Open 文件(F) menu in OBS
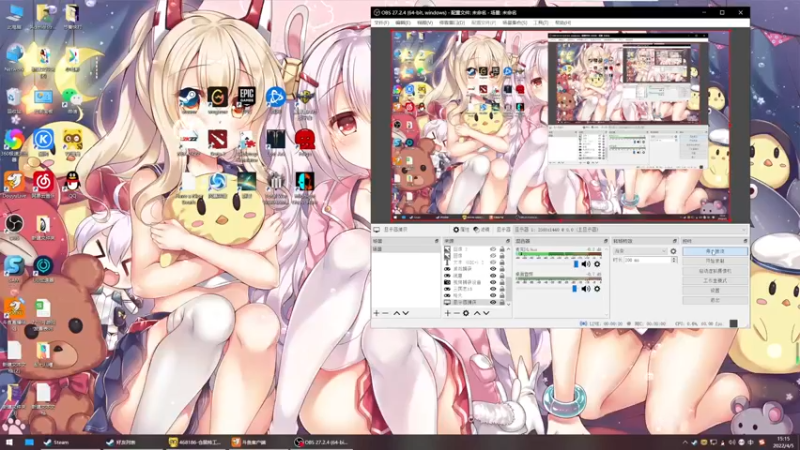This screenshot has height=450, width=800. [382, 23]
